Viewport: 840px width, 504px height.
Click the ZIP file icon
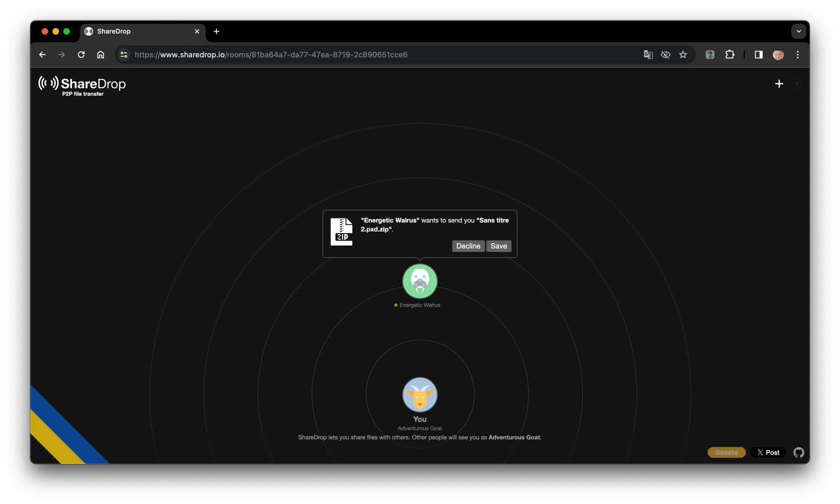pos(342,231)
